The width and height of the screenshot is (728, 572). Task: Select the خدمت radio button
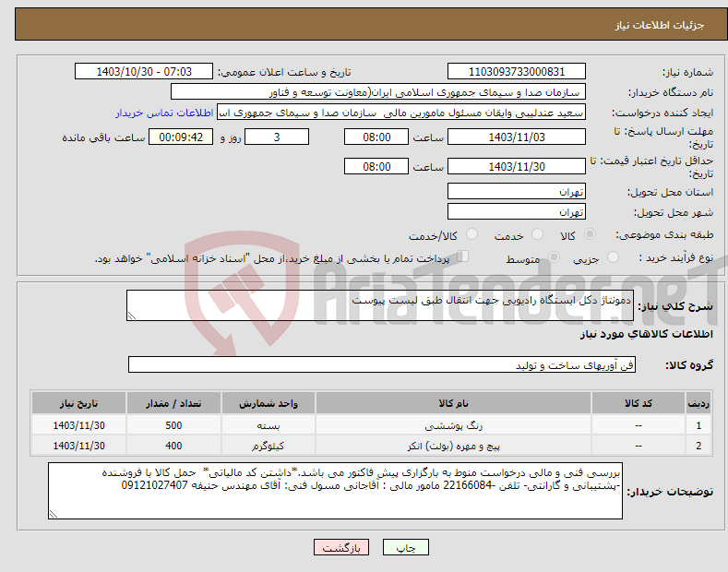click(537, 234)
